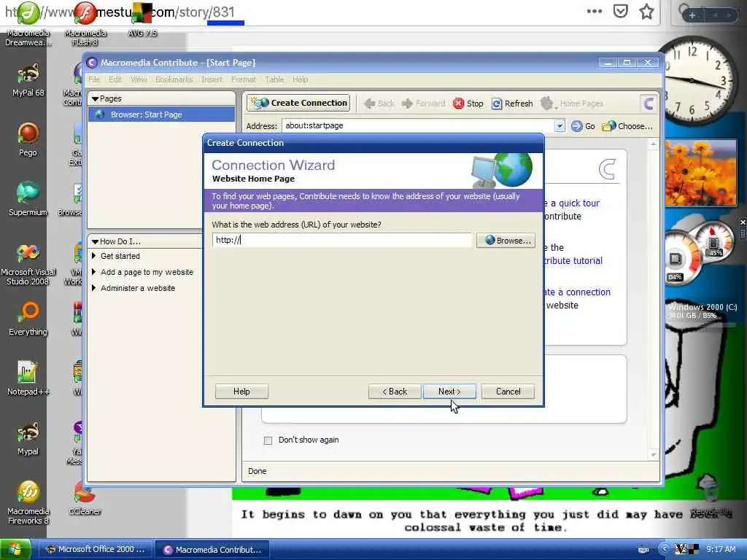This screenshot has height=560, width=747.
Task: Expand the Get started topic
Action: click(x=93, y=256)
